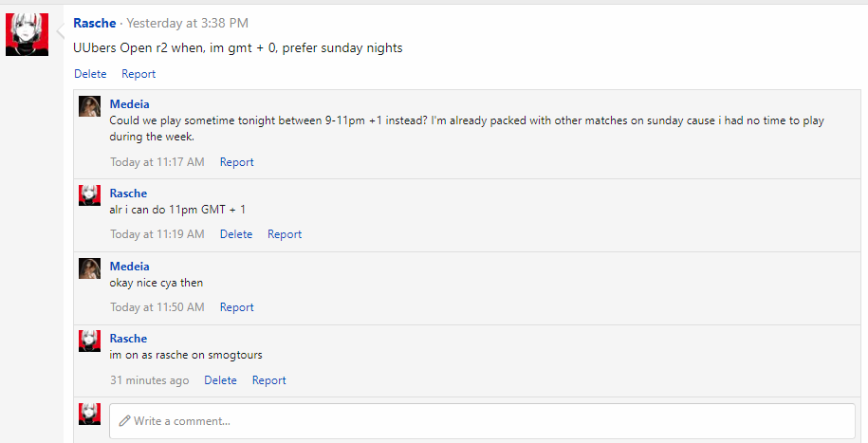Open Medeia's avatar on the first comment
The image size is (868, 443).
click(90, 106)
